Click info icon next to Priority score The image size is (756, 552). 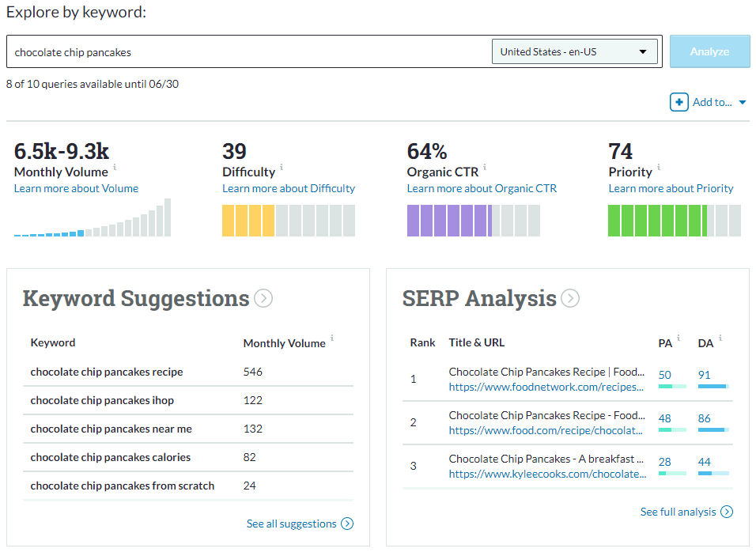click(x=659, y=167)
